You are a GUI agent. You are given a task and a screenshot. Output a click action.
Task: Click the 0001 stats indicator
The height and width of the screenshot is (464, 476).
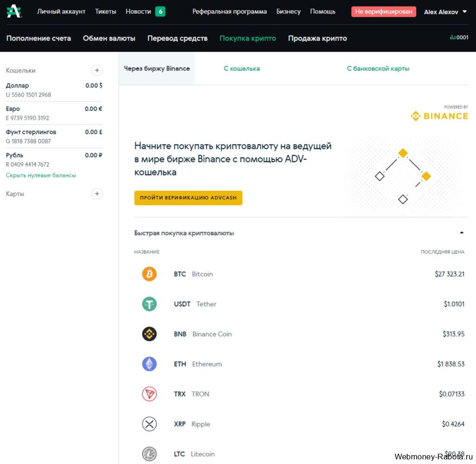459,37
